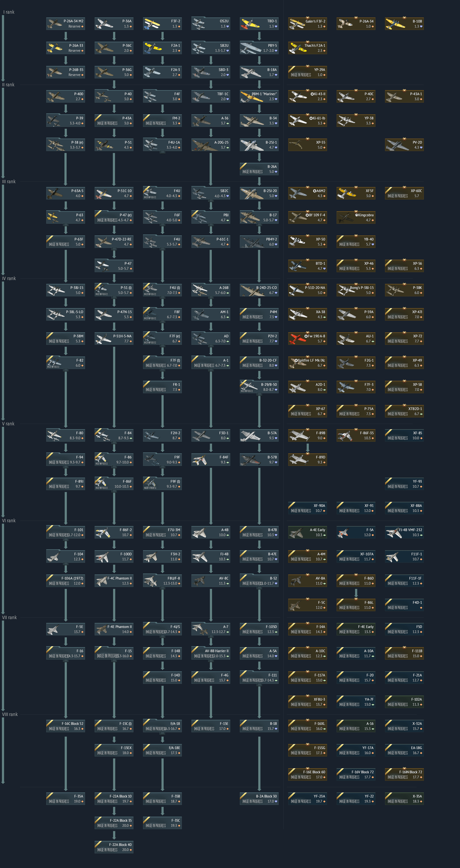Expand the F4U-1A aircraft group
460x868 pixels.
(x=162, y=152)
